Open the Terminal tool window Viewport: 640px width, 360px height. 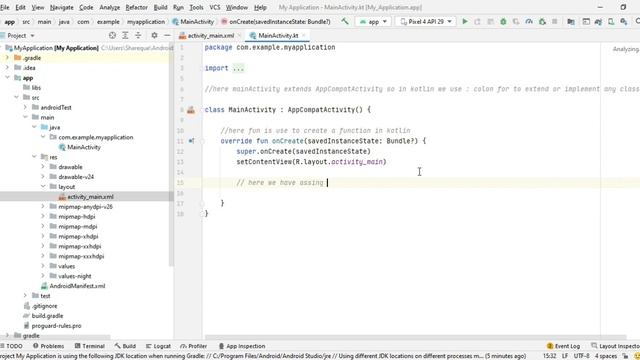[x=90, y=346]
